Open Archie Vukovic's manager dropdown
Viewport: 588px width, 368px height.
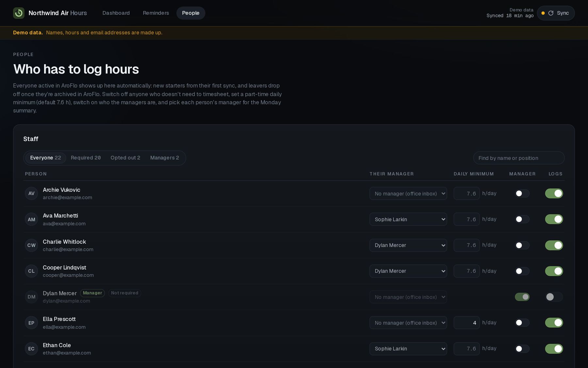tap(408, 193)
